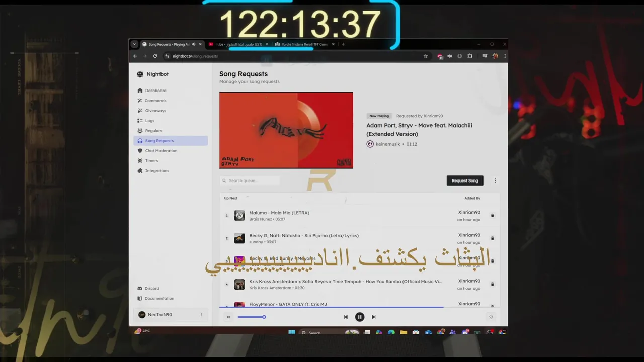Go back in the browser
The image size is (644, 362).
click(x=135, y=56)
